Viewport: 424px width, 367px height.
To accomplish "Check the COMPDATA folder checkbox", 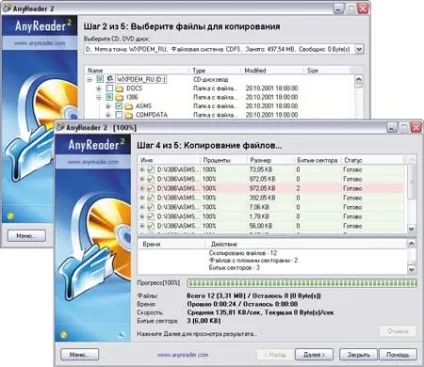I will tap(119, 115).
